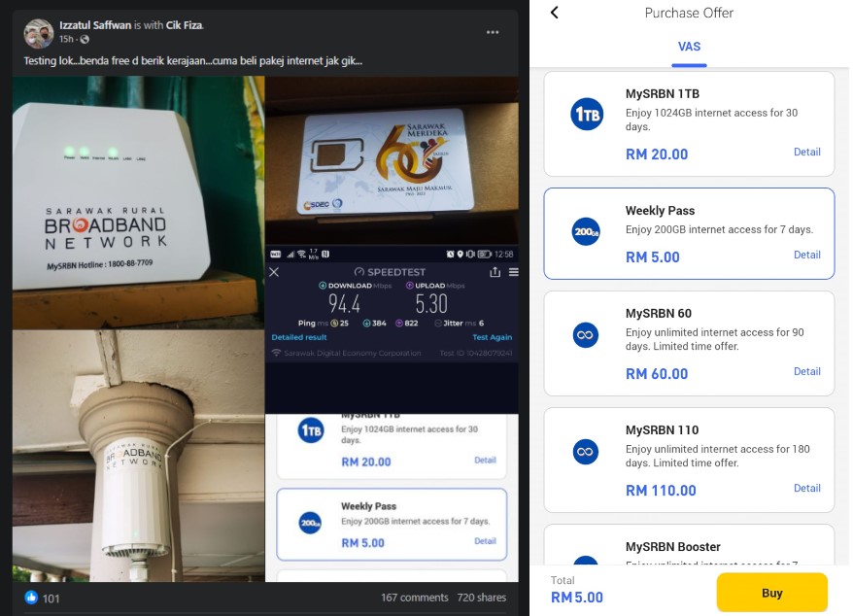Tap Detail beside RM 20.00 in post screenshot
This screenshot has height=616, width=853.
coord(485,461)
